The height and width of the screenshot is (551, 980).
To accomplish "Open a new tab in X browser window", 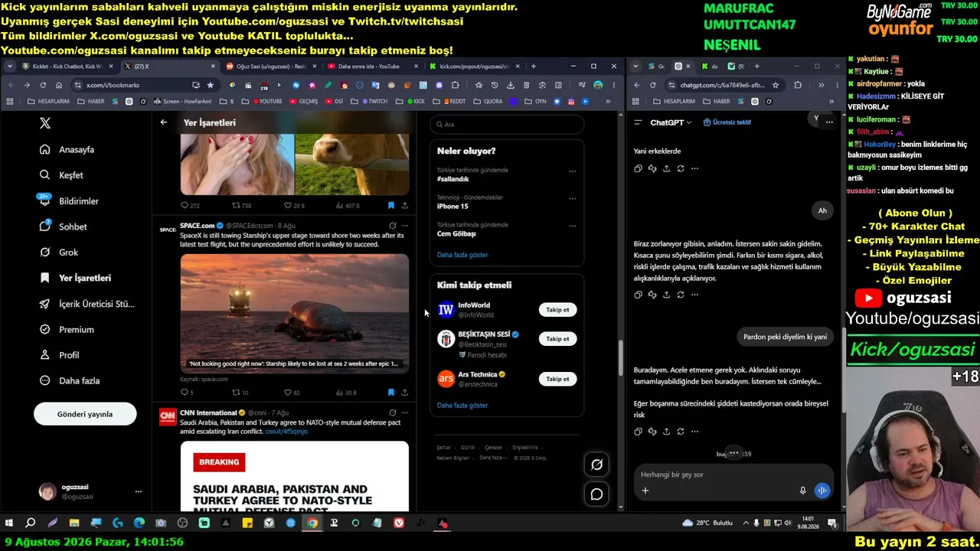I will click(534, 67).
